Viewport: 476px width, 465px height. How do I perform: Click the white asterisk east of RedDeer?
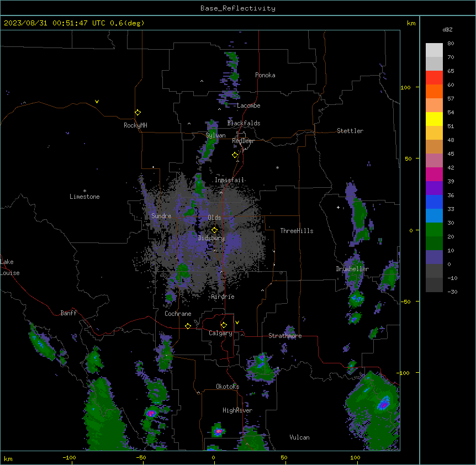click(277, 167)
